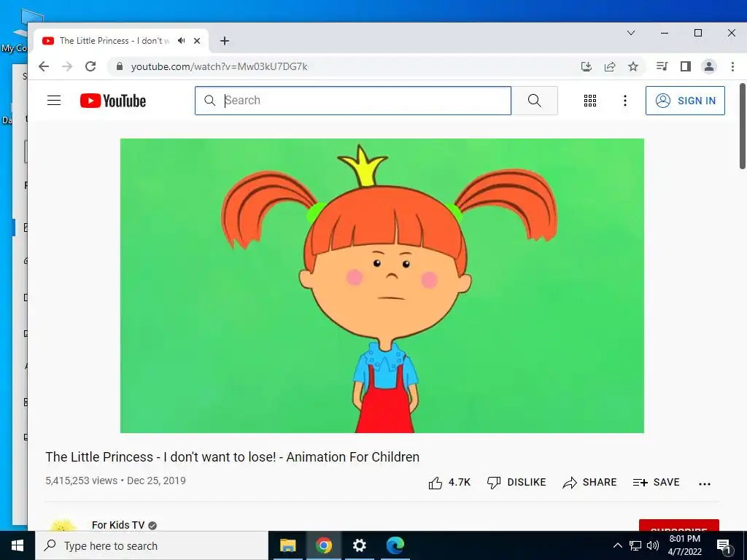The width and height of the screenshot is (747, 560).
Task: Click the DISLIKE button
Action: [516, 483]
